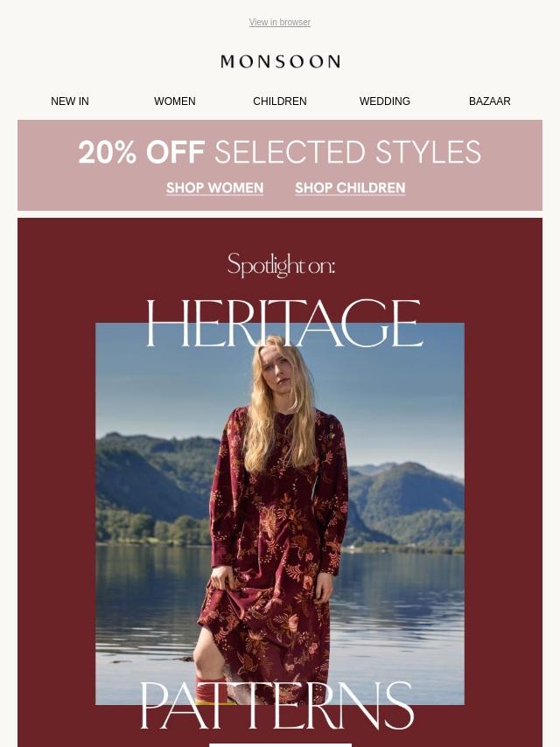Follow the SHOP WOMEN link
Screen dimensions: 560x747
214,188
